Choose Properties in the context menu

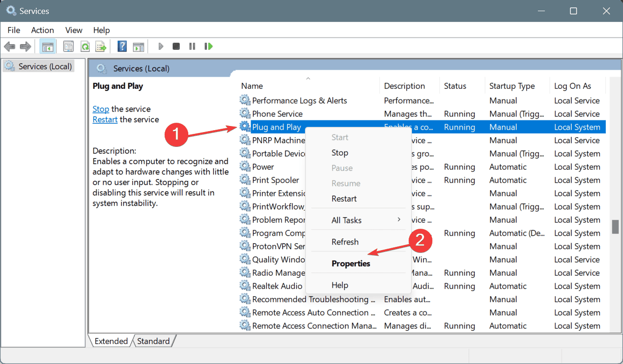(351, 264)
